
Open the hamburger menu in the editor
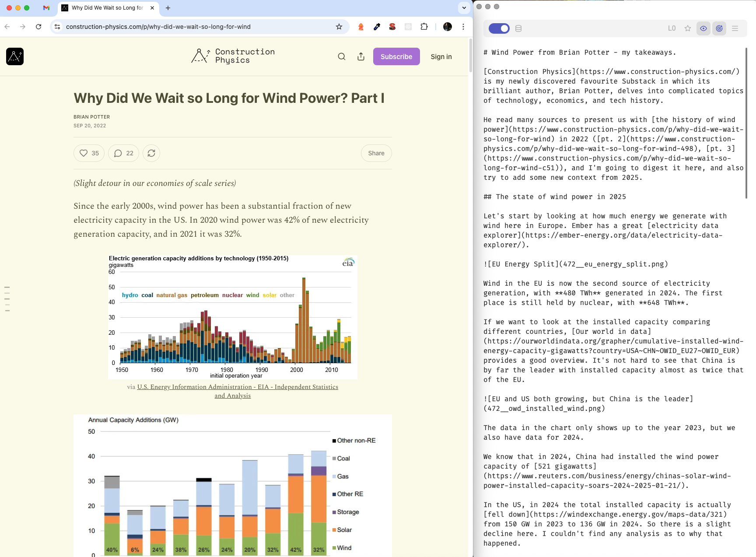click(735, 28)
